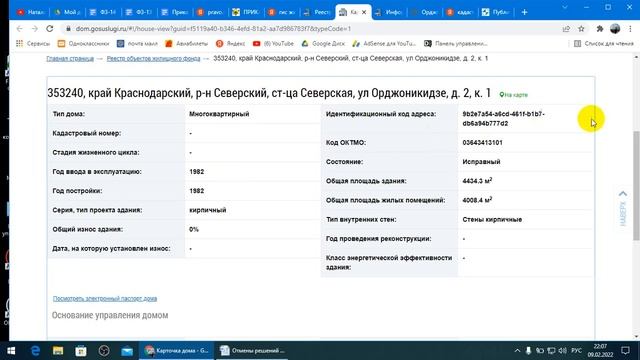640x360 pixels.
Task: Switch to the 'Инфо' tab
Action: (389, 12)
